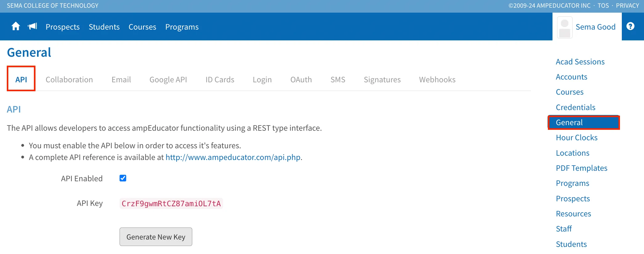
Task: Open Hour Clocks in the sidebar
Action: [x=577, y=137]
